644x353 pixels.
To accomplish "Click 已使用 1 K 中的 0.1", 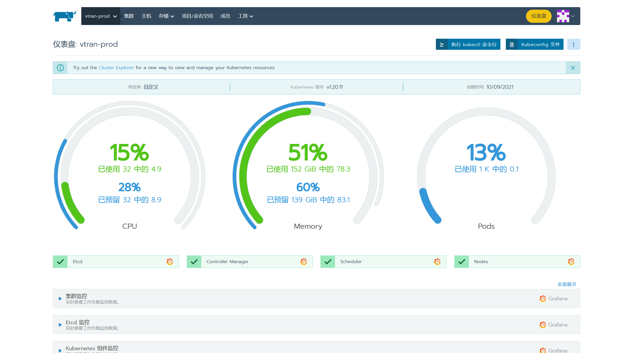I will [486, 169].
